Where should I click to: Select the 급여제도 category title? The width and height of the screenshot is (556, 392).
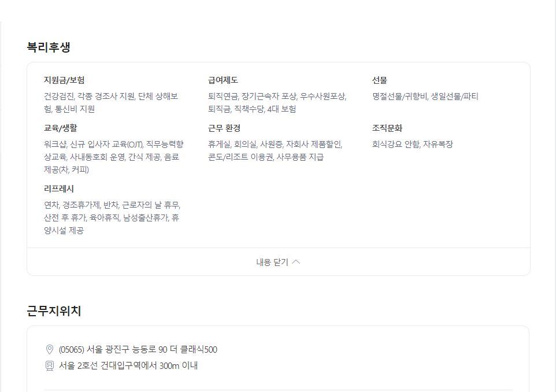pos(223,80)
